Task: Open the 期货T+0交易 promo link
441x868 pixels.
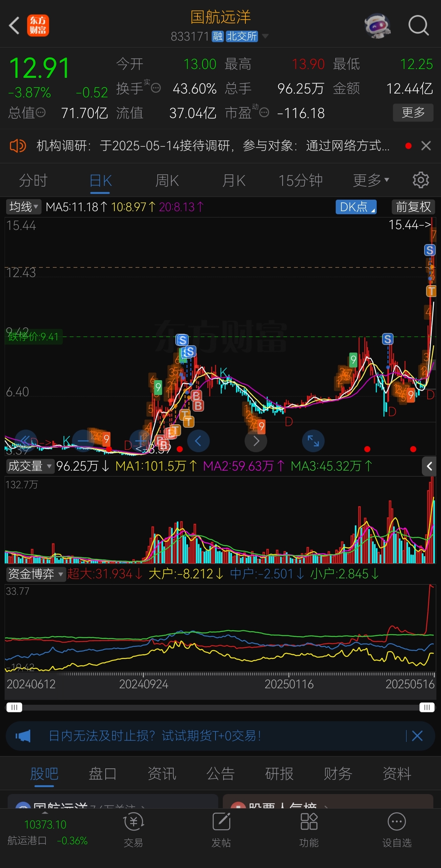Action: (155, 736)
